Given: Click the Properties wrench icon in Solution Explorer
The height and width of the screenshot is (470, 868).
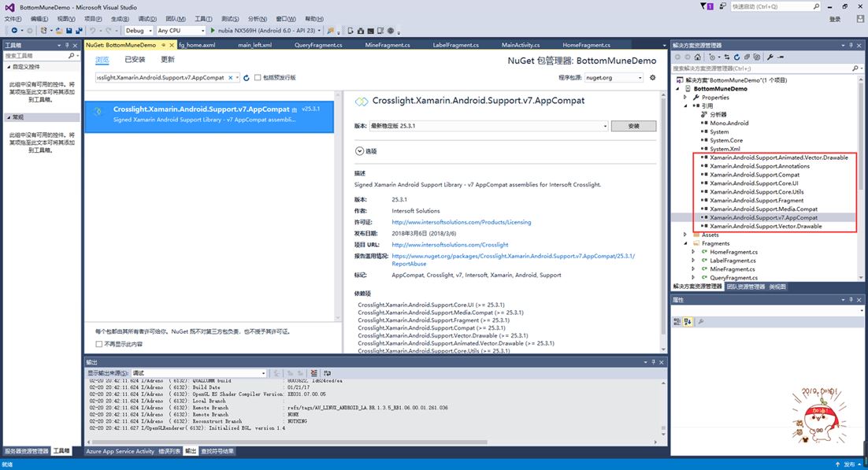Looking at the screenshot, I should point(770,57).
